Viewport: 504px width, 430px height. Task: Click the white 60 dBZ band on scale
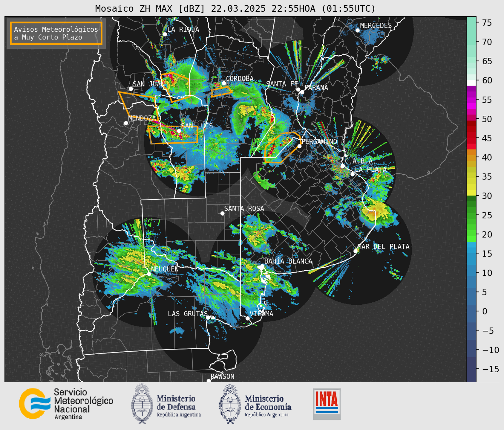(471, 83)
